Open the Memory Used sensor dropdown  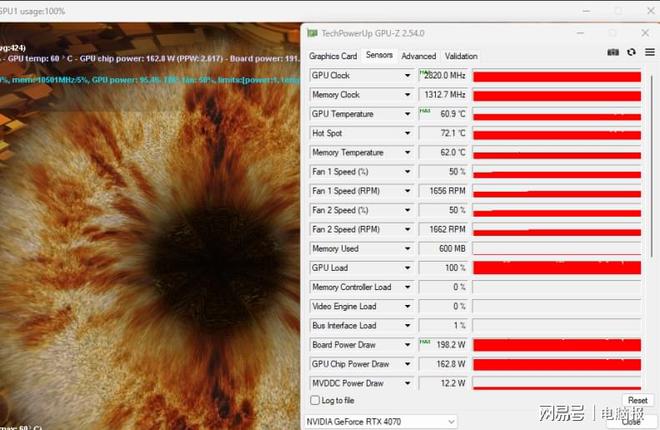(x=407, y=249)
